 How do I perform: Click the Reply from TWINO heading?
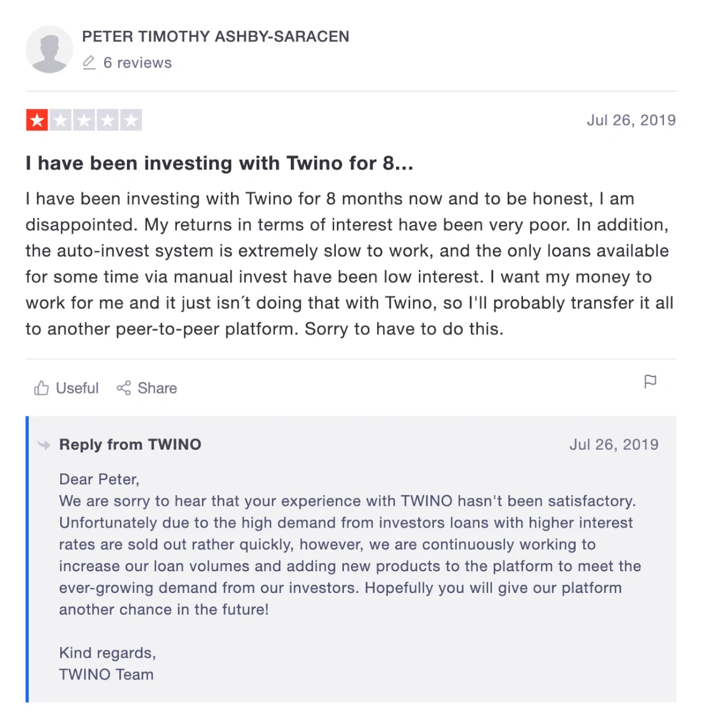(x=130, y=444)
